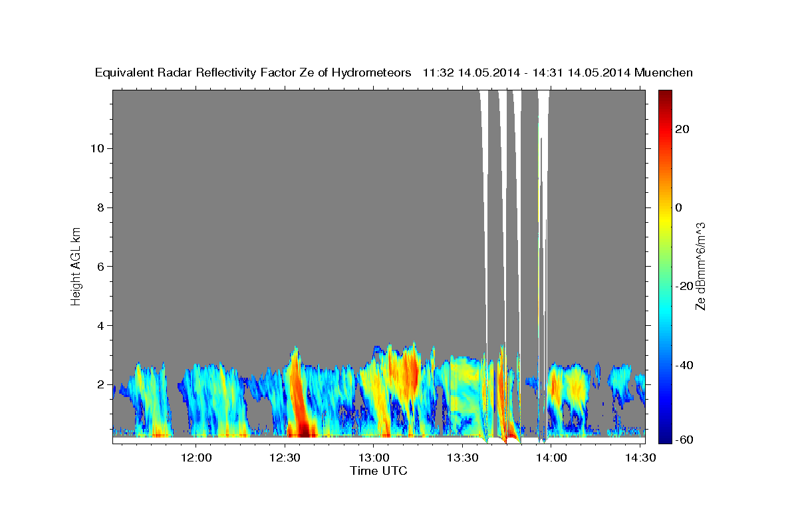Click the Ze dBmm^6/m^3 colorbar title
The image size is (798, 532).
click(700, 266)
